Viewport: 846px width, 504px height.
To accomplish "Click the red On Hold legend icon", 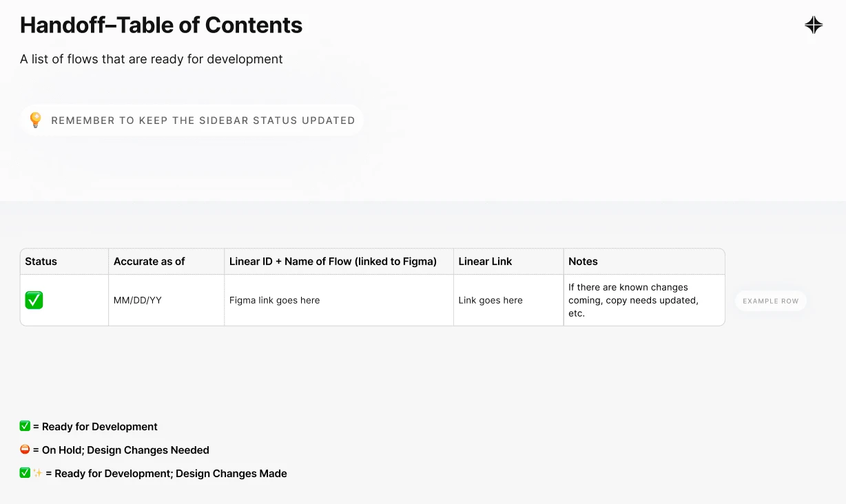I will (25, 450).
